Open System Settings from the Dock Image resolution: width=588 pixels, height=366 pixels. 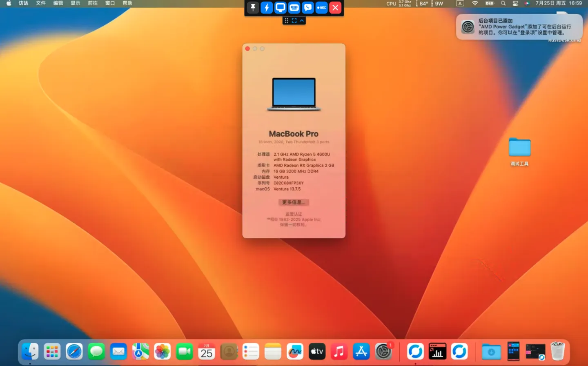(383, 351)
